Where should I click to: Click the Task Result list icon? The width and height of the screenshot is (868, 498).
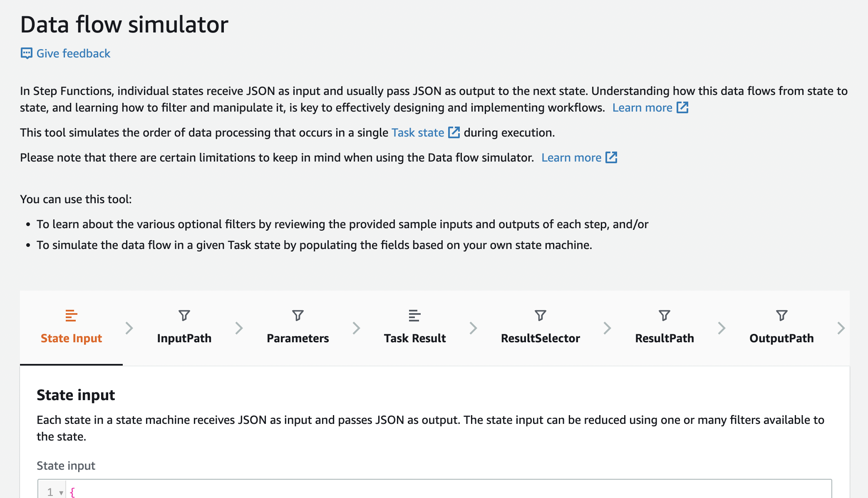click(x=414, y=316)
